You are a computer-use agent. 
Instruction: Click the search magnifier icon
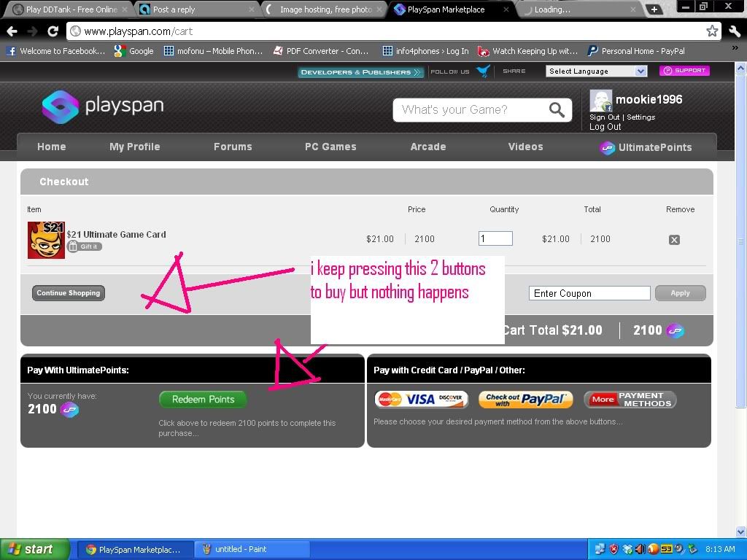(557, 110)
